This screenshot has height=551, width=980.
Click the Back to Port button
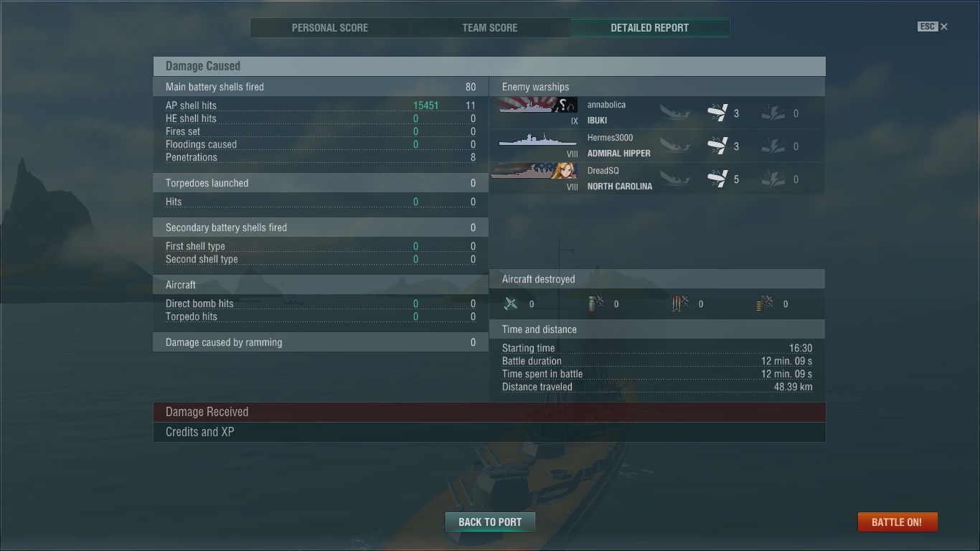490,522
